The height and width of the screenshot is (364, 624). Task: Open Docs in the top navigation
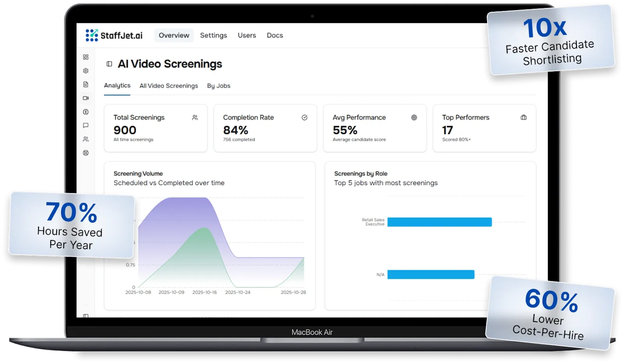click(275, 35)
